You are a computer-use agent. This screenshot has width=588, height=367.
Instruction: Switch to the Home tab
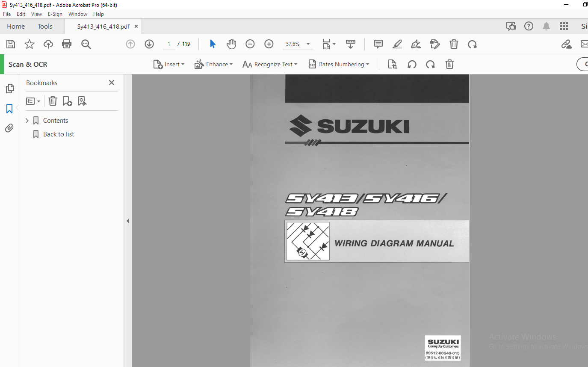tap(16, 27)
